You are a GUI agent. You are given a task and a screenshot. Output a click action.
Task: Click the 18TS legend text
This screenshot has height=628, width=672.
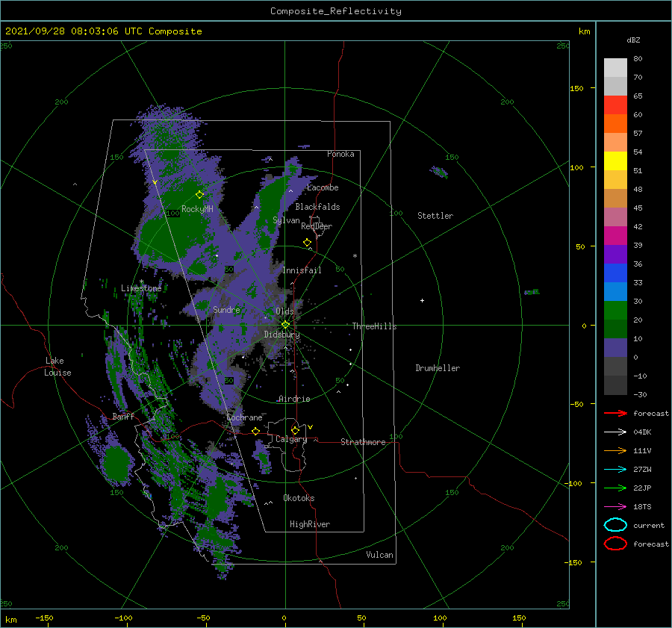[x=642, y=507]
